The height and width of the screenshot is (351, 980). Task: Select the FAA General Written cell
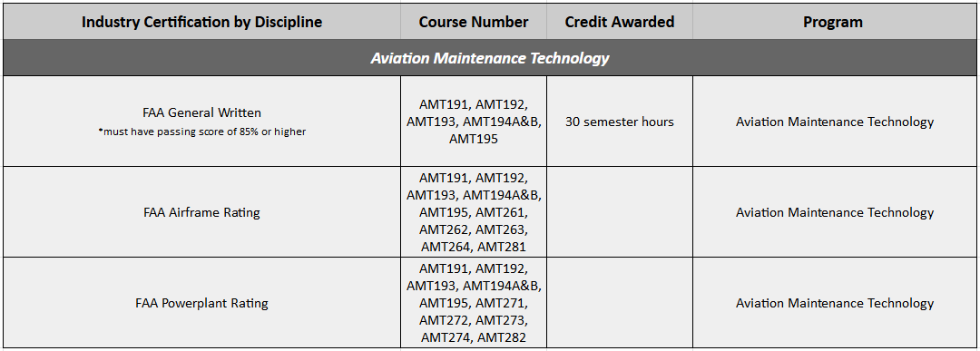pos(201,122)
